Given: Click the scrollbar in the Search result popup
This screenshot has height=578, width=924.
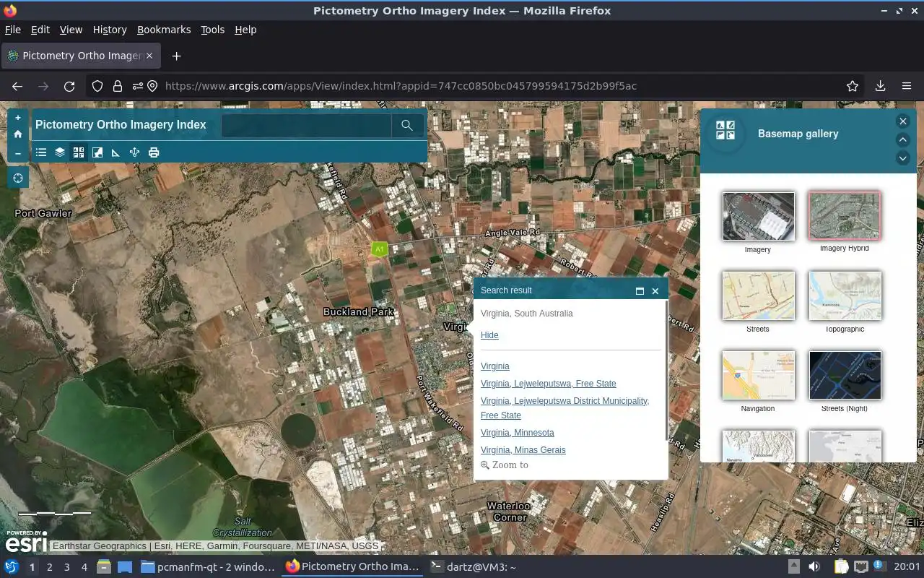Looking at the screenshot, I should point(666,370).
